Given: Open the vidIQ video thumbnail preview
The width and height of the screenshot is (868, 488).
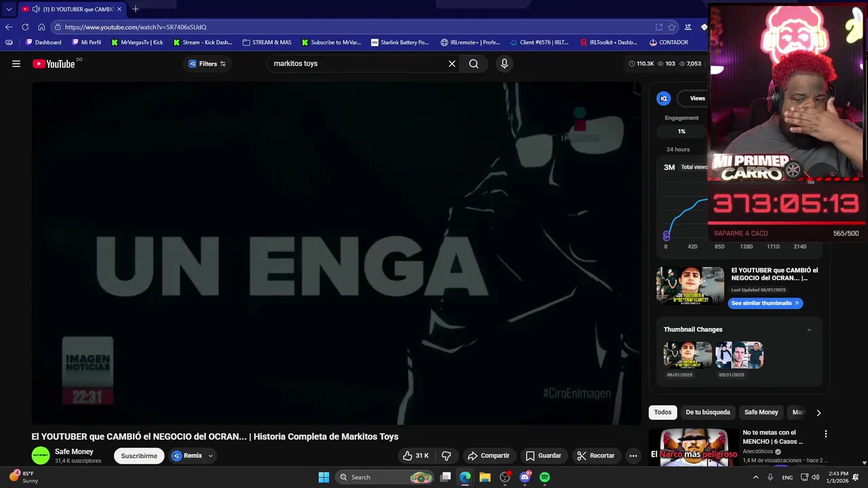Looking at the screenshot, I should pos(690,285).
